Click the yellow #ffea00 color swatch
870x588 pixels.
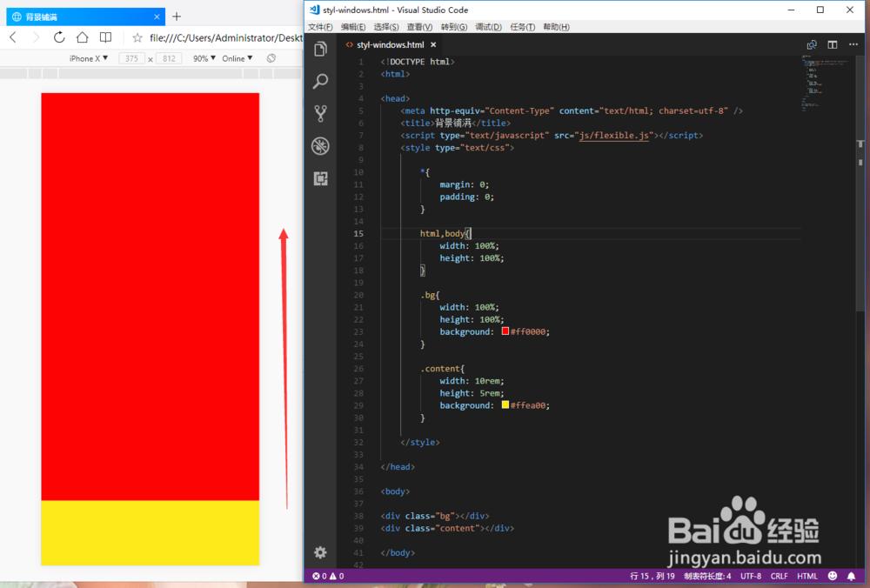coord(505,405)
